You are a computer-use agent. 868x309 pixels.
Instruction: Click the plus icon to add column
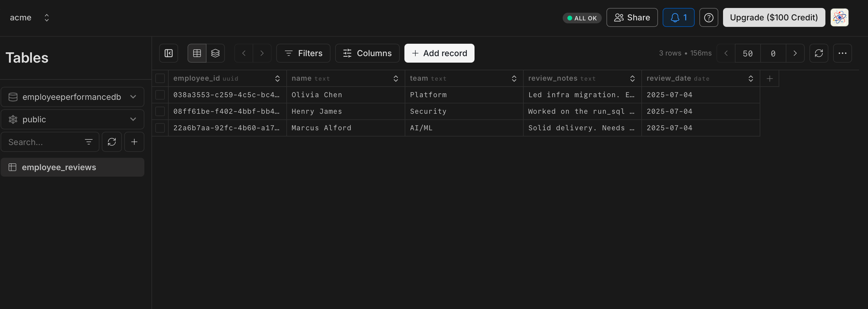[x=769, y=78]
